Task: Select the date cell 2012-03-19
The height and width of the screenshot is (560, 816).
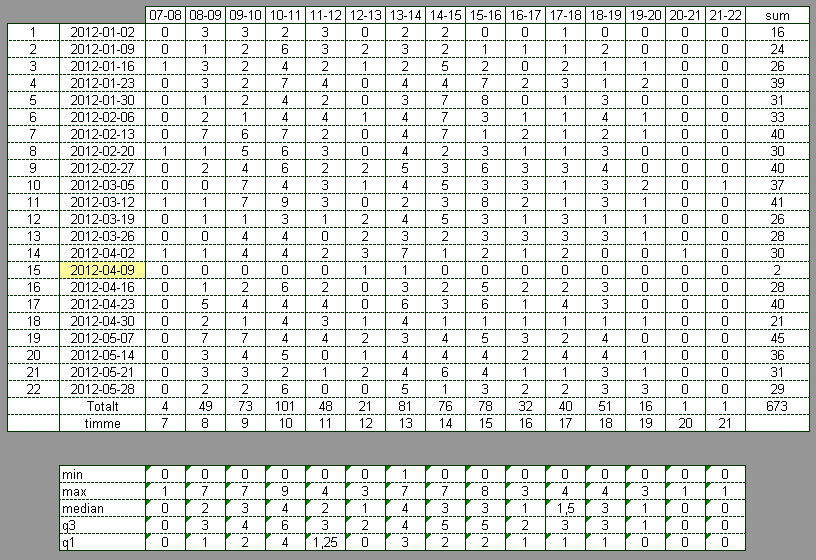Action: click(103, 219)
